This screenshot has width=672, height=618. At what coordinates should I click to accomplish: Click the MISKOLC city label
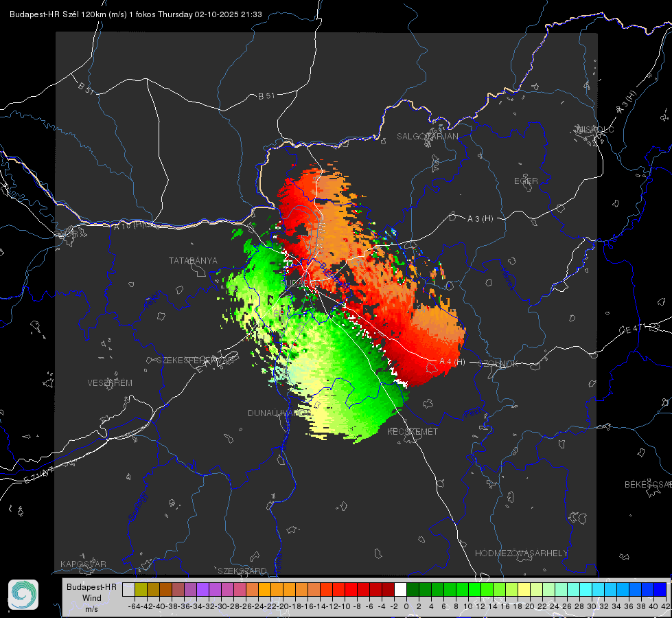(x=595, y=129)
